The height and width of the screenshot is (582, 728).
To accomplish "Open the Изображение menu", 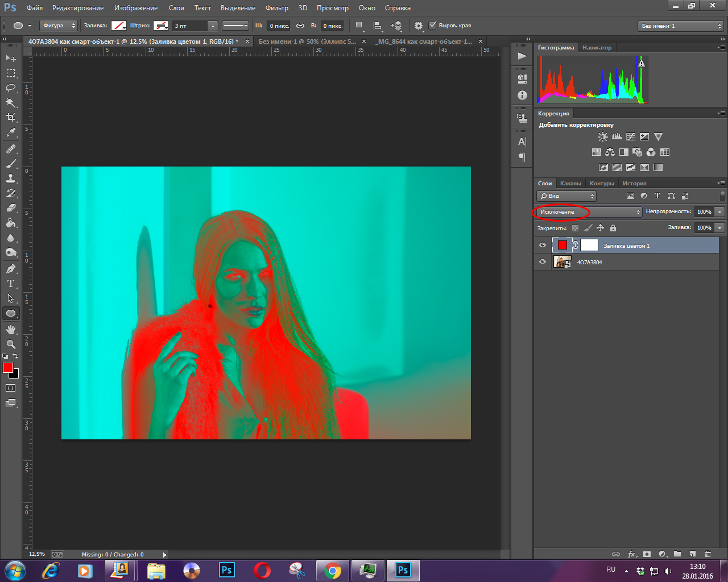I will (136, 8).
